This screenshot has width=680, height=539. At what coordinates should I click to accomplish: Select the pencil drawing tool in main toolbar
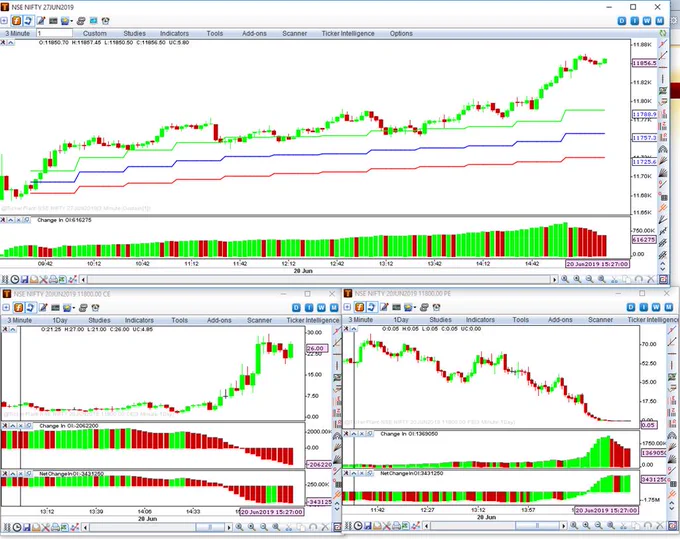pyautogui.click(x=41, y=20)
